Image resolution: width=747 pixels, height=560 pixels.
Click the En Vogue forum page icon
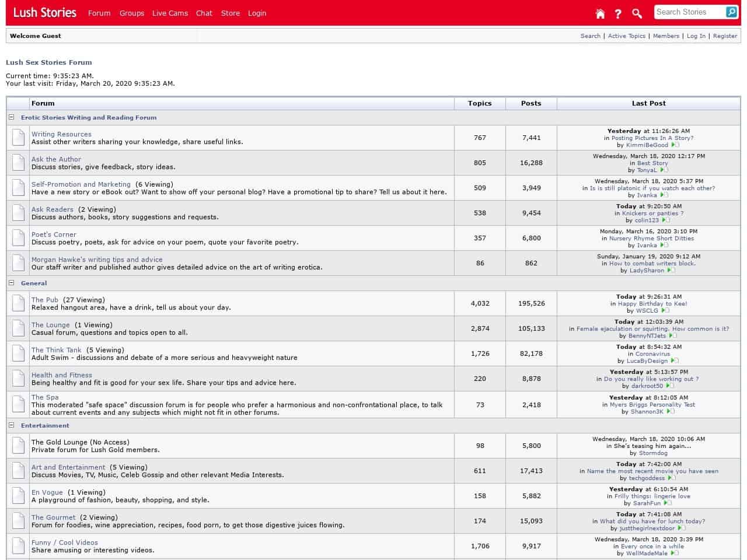[x=18, y=496]
